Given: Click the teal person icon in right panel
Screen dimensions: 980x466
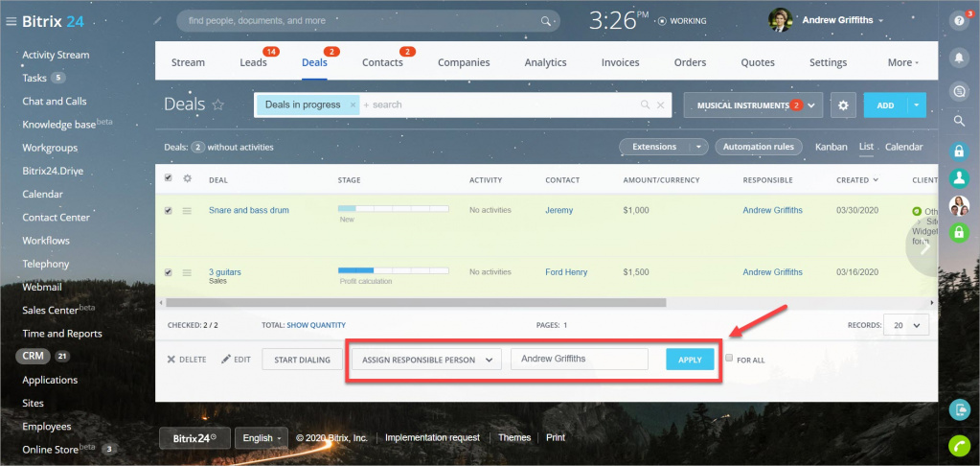Looking at the screenshot, I should pos(959,178).
